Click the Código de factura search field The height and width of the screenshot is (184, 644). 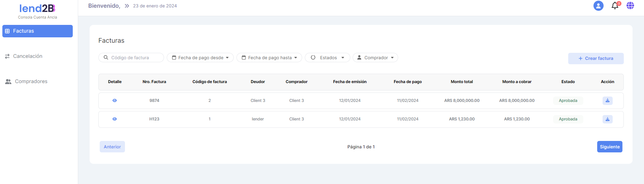(x=135, y=58)
